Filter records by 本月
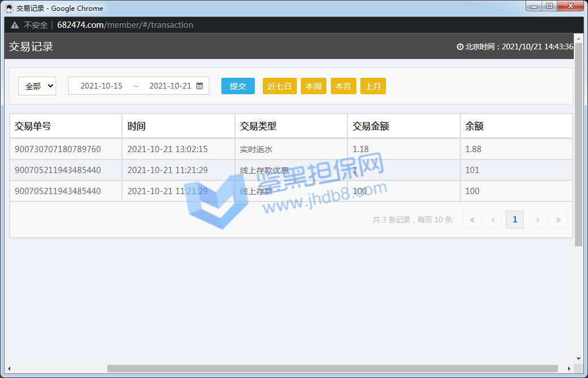Image resolution: width=588 pixels, height=378 pixels. 343,86
